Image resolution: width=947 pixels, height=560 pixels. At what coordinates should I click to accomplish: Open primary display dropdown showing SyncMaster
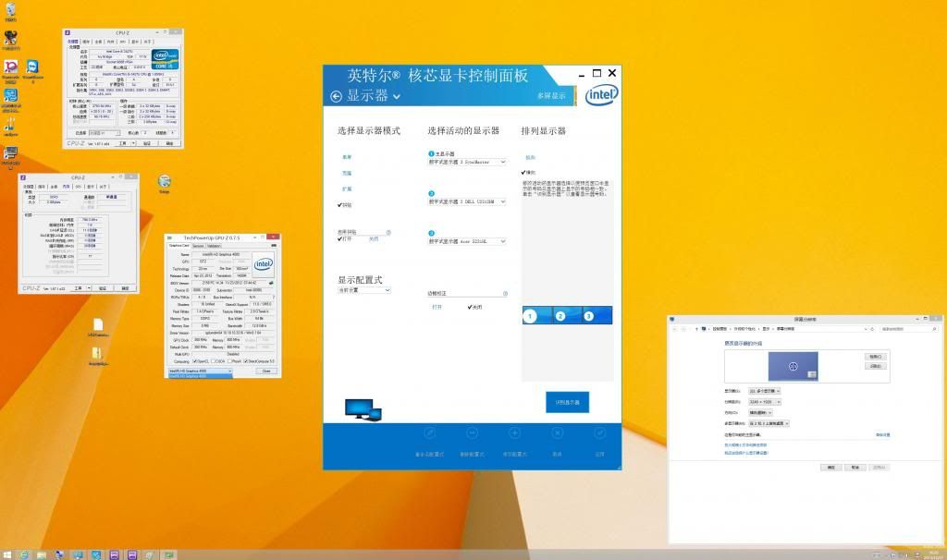[x=467, y=163]
